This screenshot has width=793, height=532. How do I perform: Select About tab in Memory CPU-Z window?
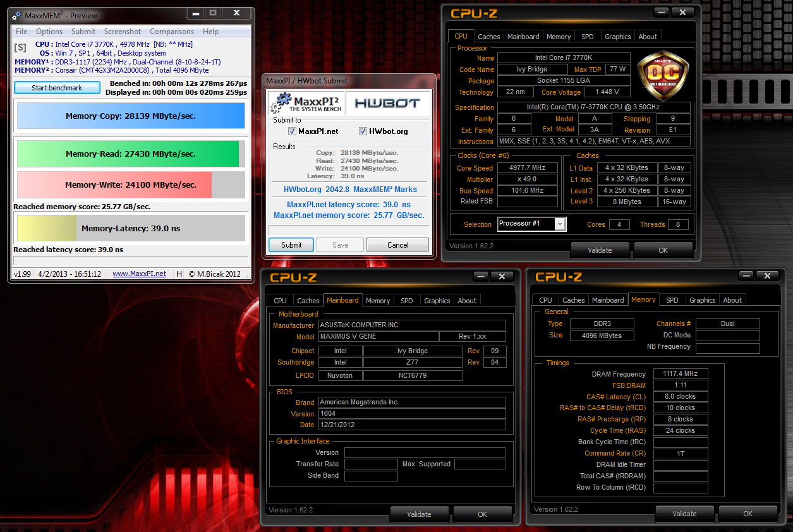[x=732, y=300]
